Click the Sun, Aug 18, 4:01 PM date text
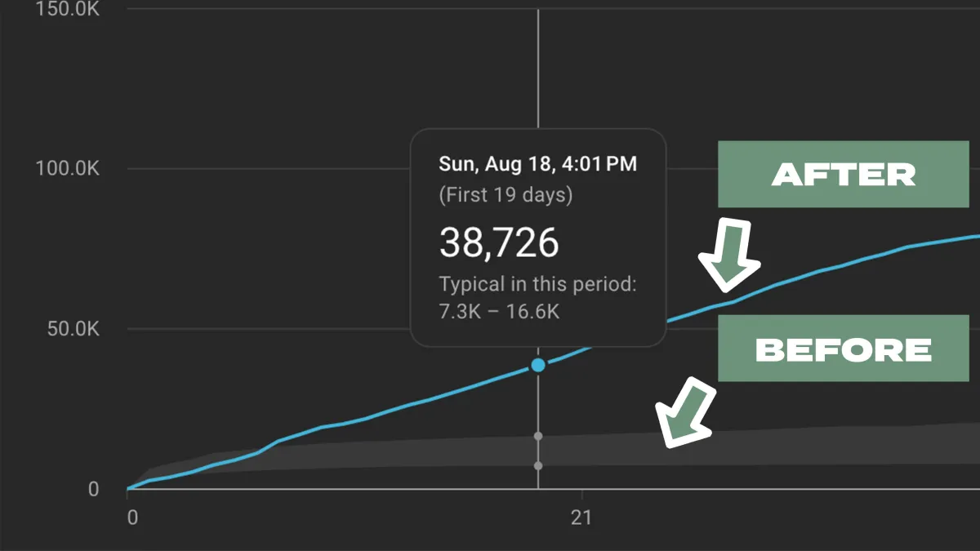980x551 pixels. click(x=537, y=164)
